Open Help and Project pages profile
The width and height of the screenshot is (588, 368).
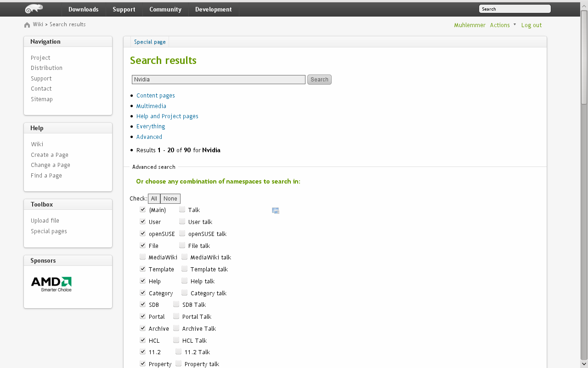(x=167, y=116)
